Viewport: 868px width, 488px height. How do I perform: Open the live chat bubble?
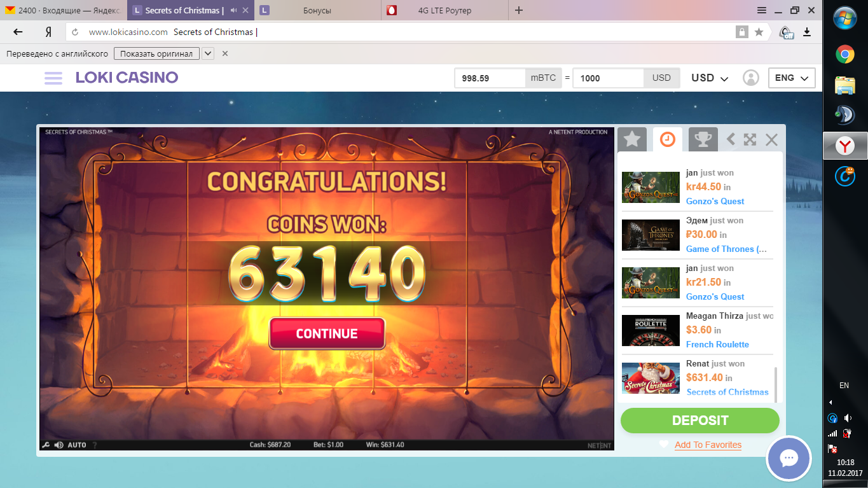coord(789,458)
